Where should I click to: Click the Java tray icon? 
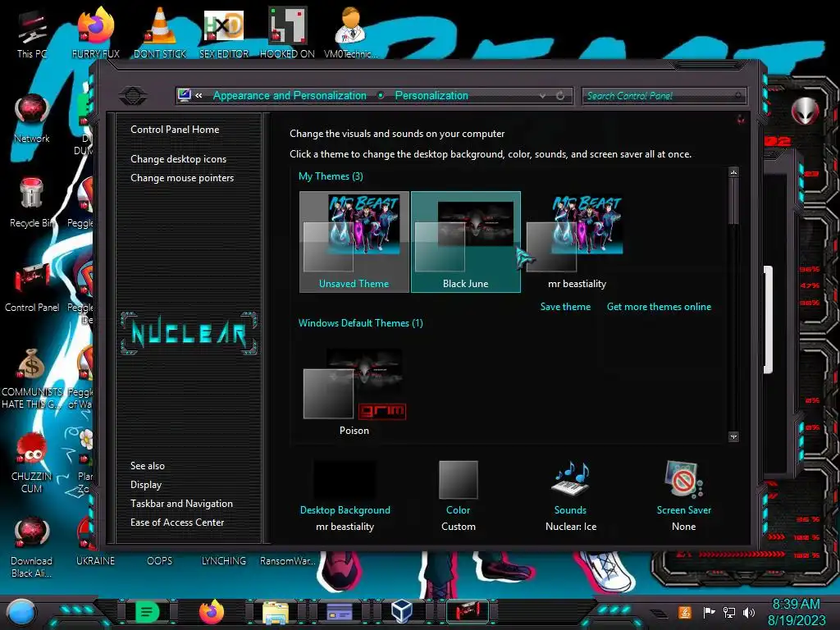[x=684, y=612]
